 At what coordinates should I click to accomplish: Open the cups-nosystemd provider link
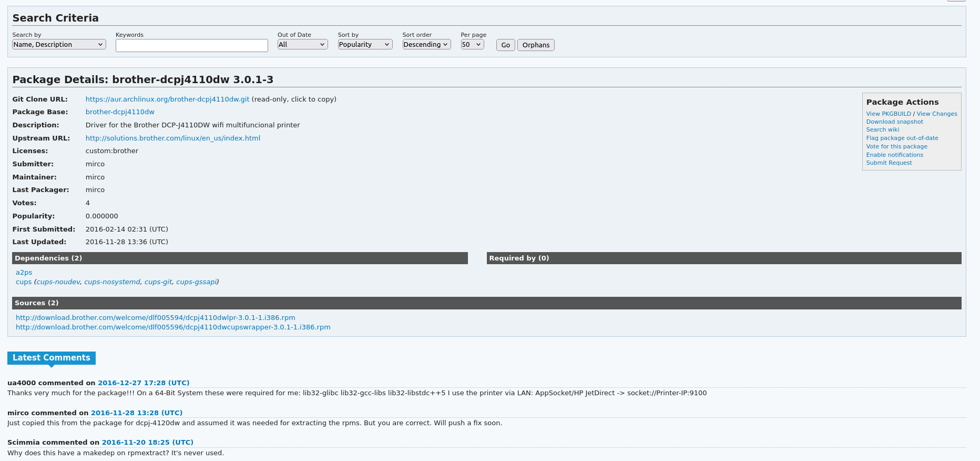pos(112,282)
